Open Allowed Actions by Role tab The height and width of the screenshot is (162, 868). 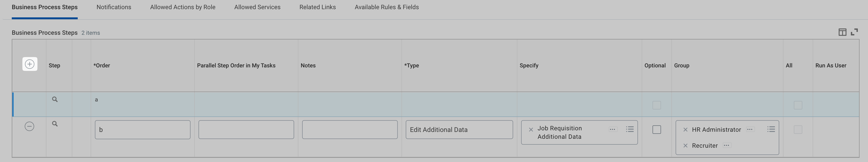pyautogui.click(x=182, y=7)
